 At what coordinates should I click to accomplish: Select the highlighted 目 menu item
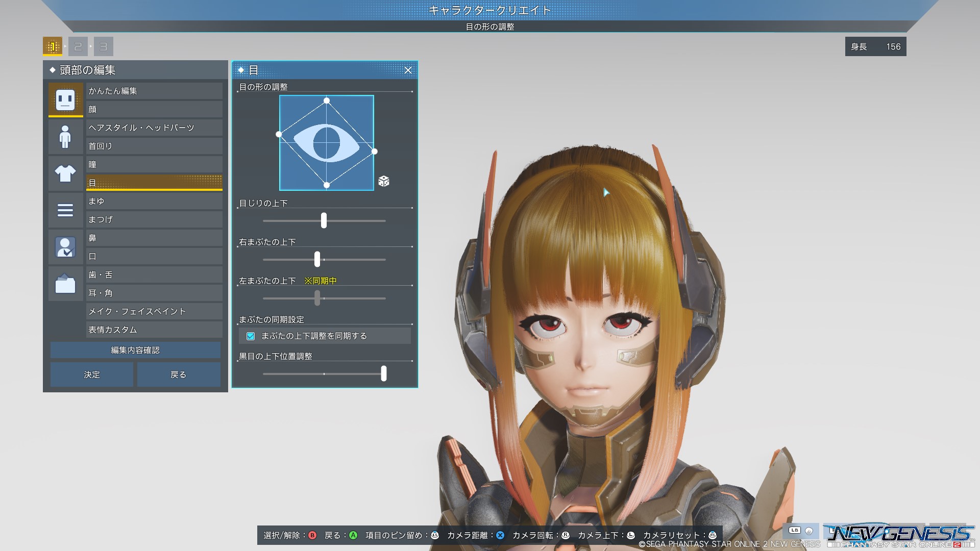click(x=154, y=183)
